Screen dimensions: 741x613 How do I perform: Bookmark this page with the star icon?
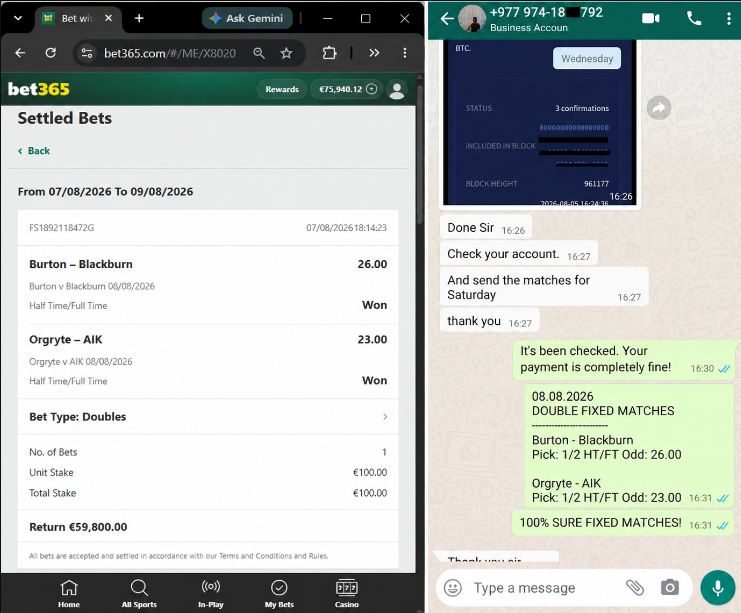pyautogui.click(x=286, y=53)
